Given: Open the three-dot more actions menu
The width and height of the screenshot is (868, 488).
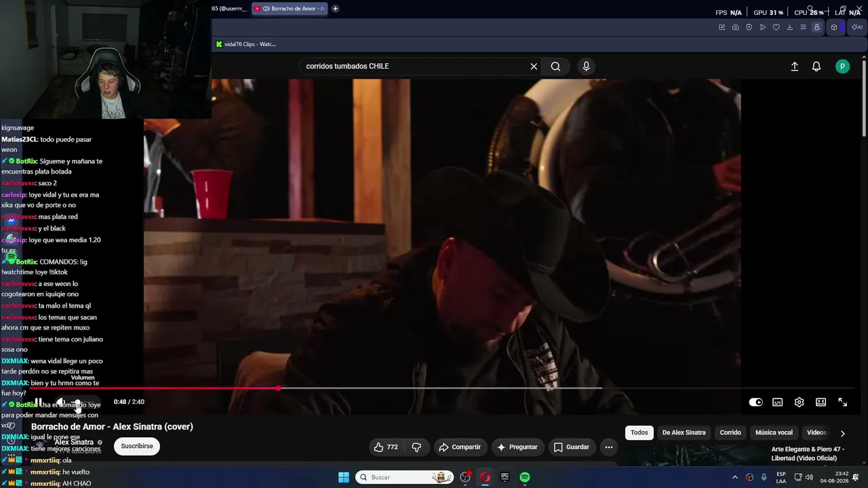Looking at the screenshot, I should [x=608, y=447].
